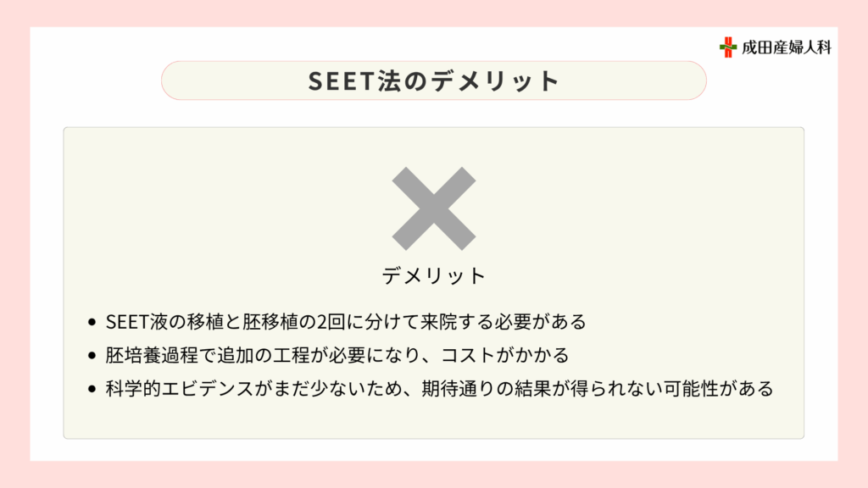This screenshot has width=868, height=488.
Task: Click 胚培養過程 at second bullet start
Action: click(152, 356)
